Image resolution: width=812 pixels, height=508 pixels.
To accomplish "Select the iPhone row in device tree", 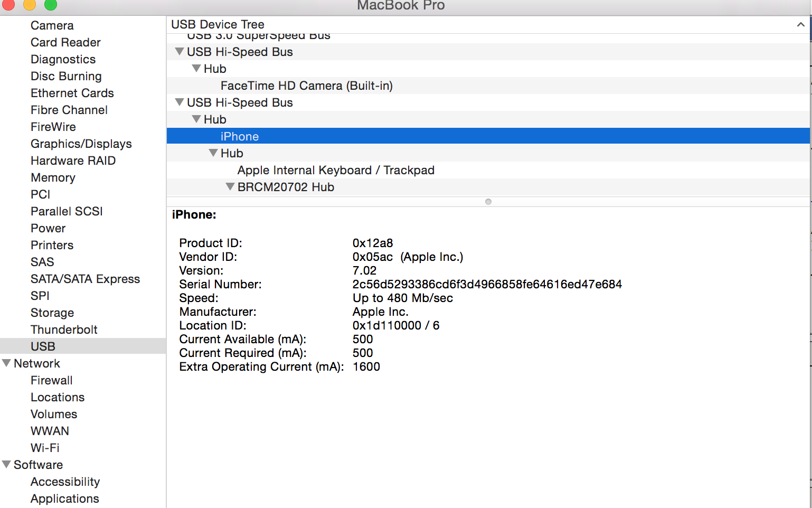I will point(488,136).
